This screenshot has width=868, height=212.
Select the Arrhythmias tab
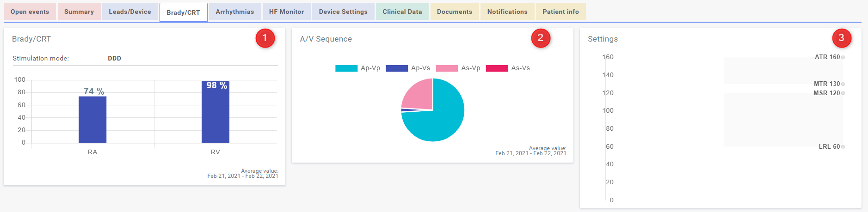235,12
